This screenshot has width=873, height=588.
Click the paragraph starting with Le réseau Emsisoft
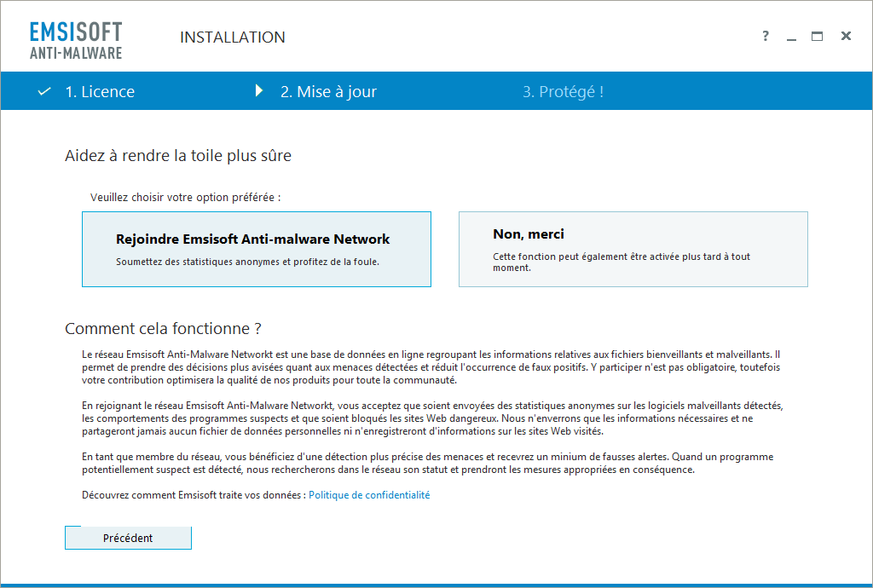[431, 367]
